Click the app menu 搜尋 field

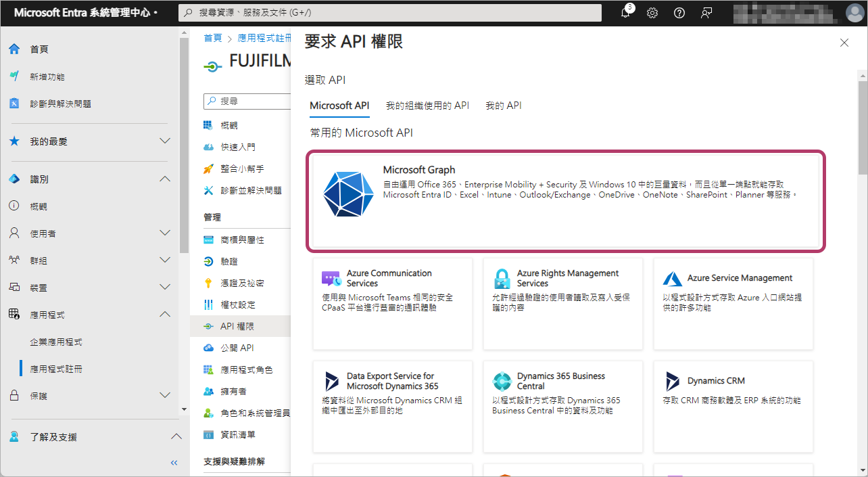(247, 101)
